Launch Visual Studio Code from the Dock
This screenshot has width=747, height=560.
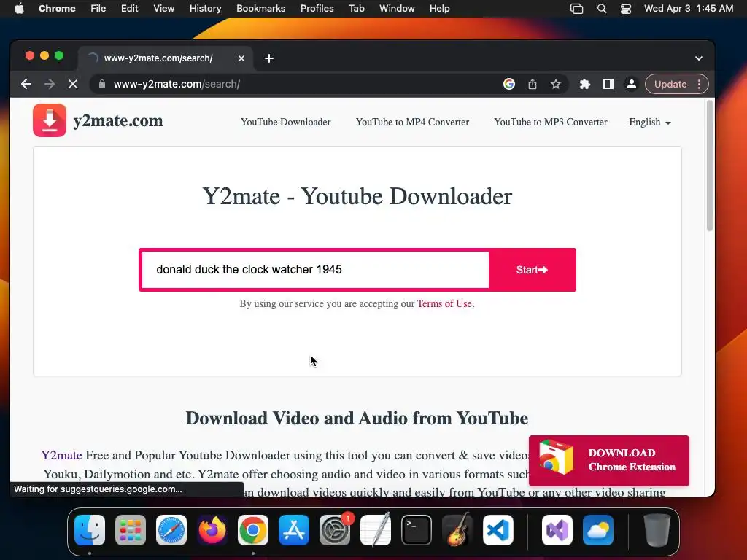(498, 530)
